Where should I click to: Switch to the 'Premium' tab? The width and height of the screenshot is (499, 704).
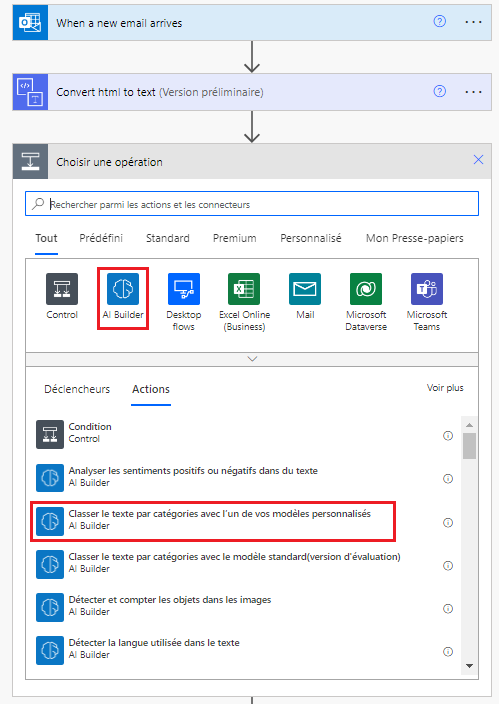[234, 238]
